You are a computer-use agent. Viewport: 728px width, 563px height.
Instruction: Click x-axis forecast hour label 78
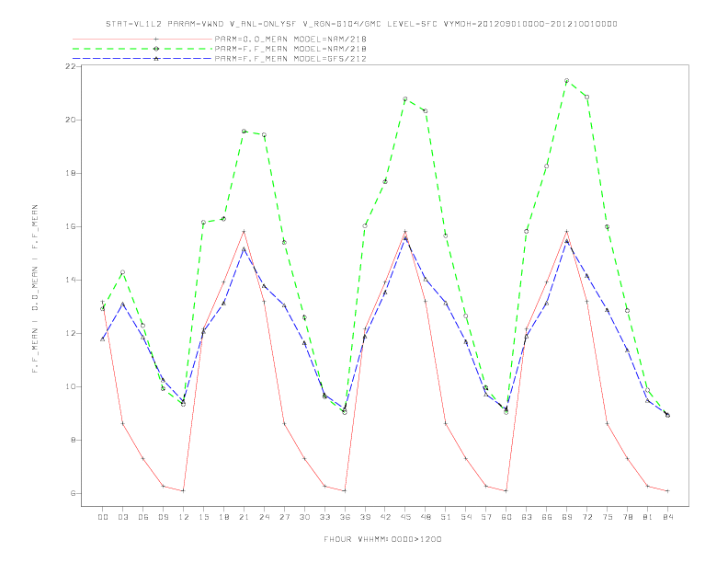coord(627,517)
